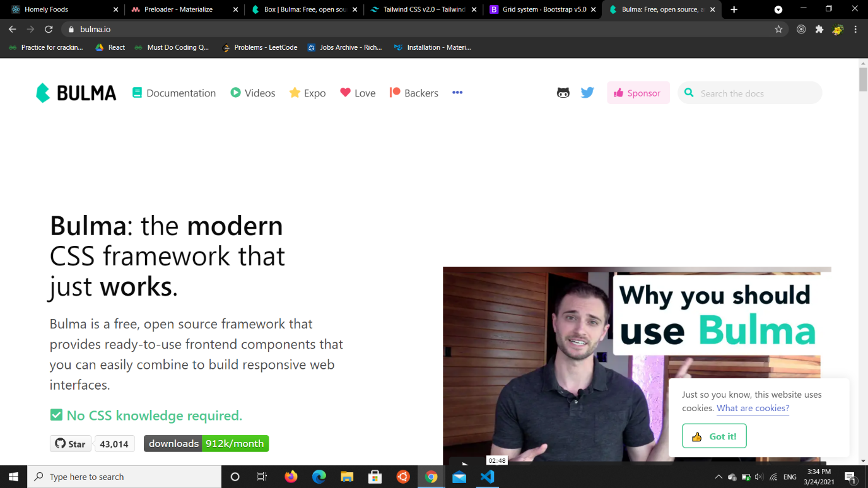Bookmark this page with the star icon
This screenshot has height=488, width=868.
(x=778, y=29)
